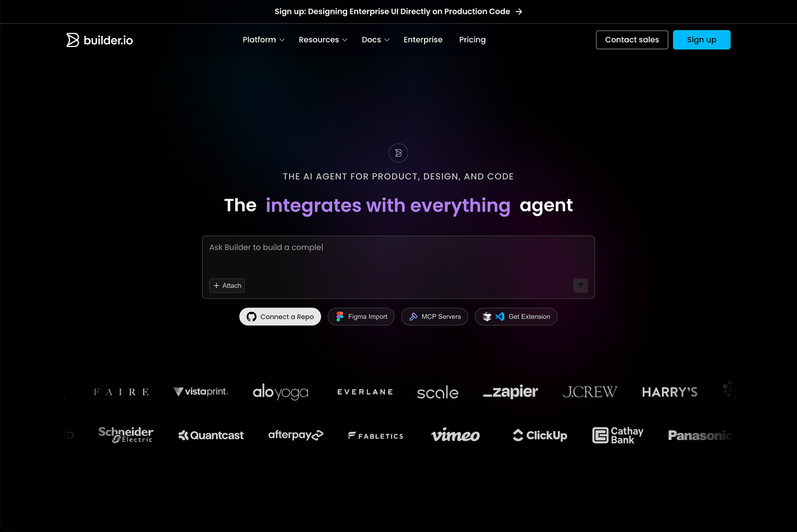Click the Contact sales button
797x532 pixels.
[632, 39]
